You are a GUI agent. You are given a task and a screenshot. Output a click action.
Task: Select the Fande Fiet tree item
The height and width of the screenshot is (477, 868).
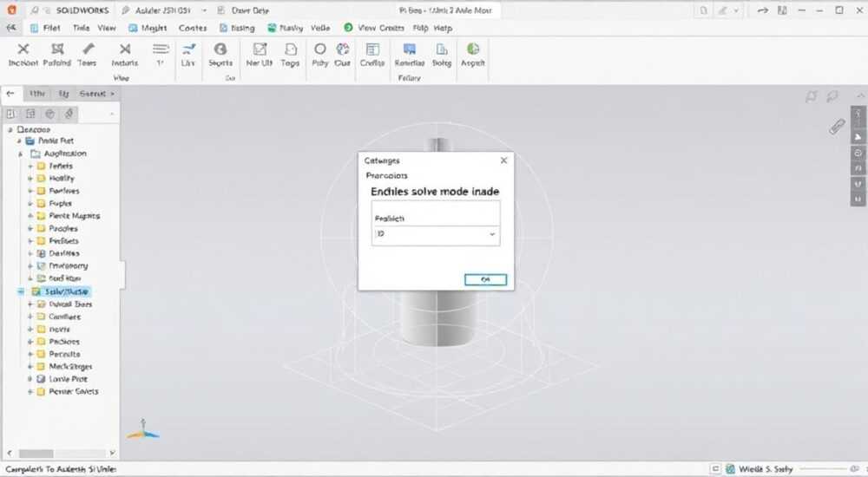[x=56, y=140]
